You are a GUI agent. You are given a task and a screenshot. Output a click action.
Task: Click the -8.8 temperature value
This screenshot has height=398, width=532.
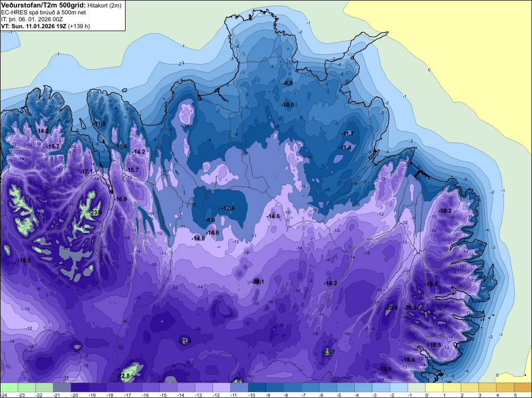288,83
